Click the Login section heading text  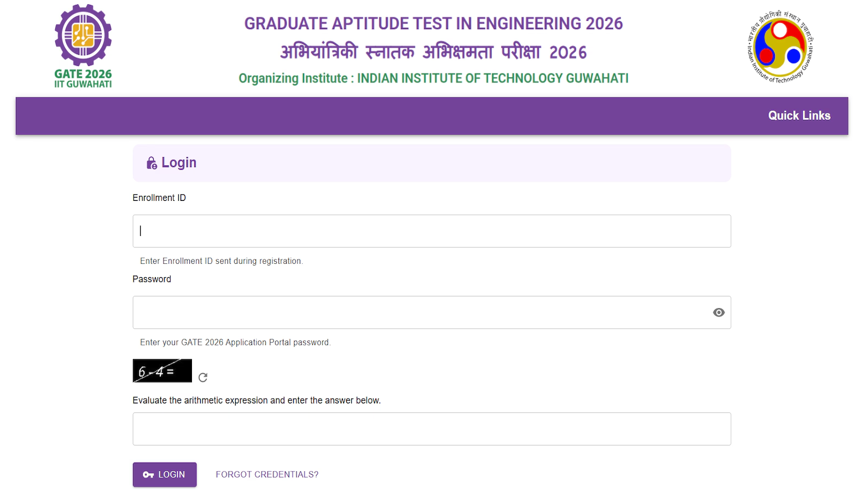pos(179,163)
